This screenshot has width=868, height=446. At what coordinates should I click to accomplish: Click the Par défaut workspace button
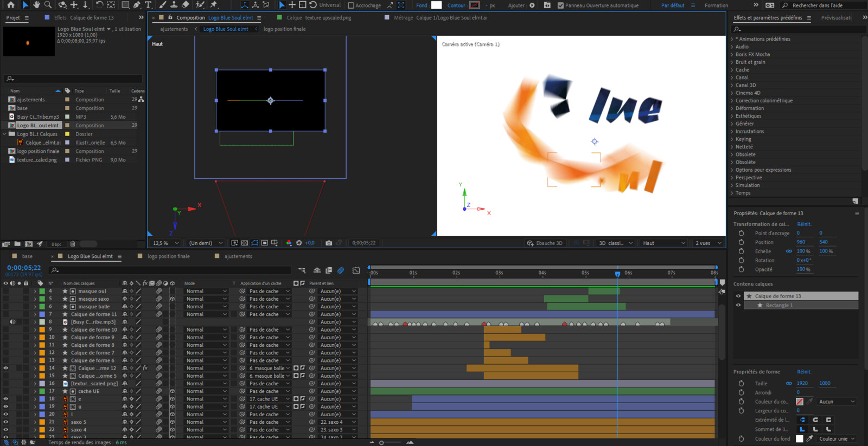coord(673,5)
